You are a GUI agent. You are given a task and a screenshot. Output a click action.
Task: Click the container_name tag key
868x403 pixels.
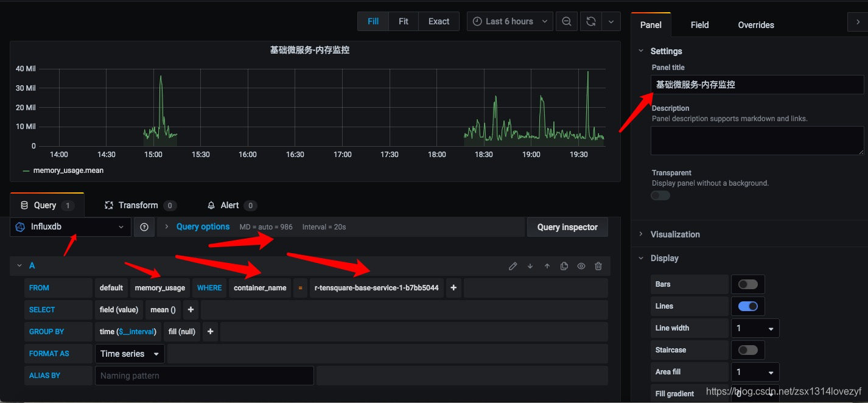pyautogui.click(x=260, y=288)
